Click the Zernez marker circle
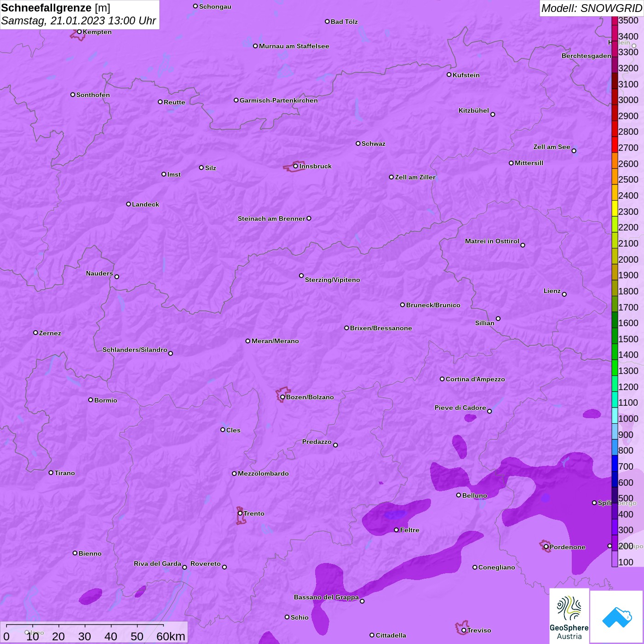 pyautogui.click(x=35, y=333)
